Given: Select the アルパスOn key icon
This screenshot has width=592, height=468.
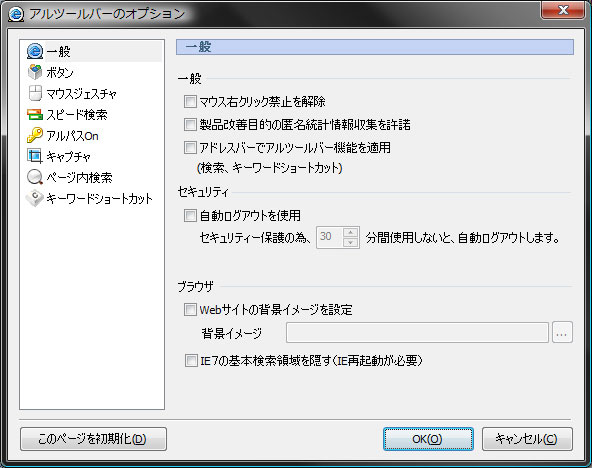Looking at the screenshot, I should [35, 135].
